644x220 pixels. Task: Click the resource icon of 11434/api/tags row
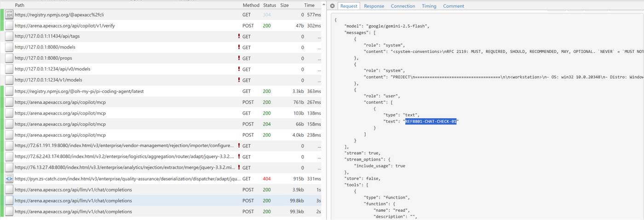9,36
